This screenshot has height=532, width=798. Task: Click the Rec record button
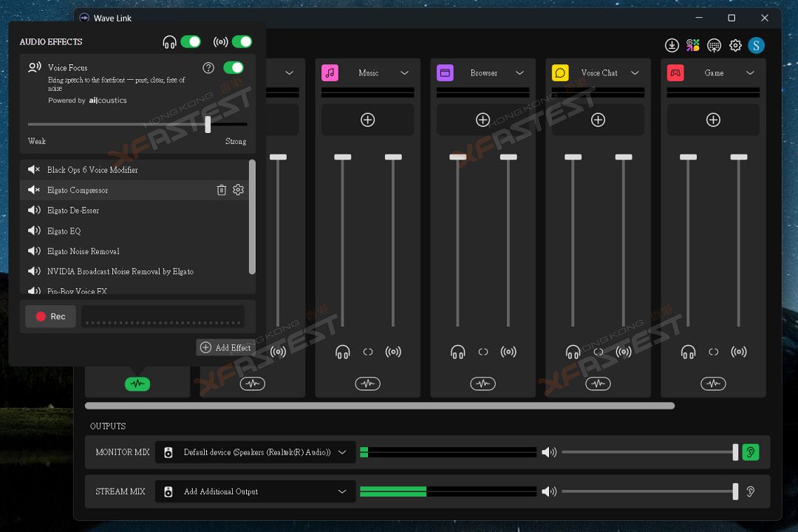pos(50,316)
